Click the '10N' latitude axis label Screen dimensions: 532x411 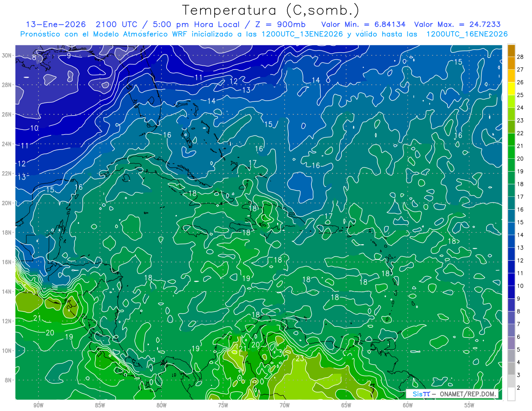7,351
